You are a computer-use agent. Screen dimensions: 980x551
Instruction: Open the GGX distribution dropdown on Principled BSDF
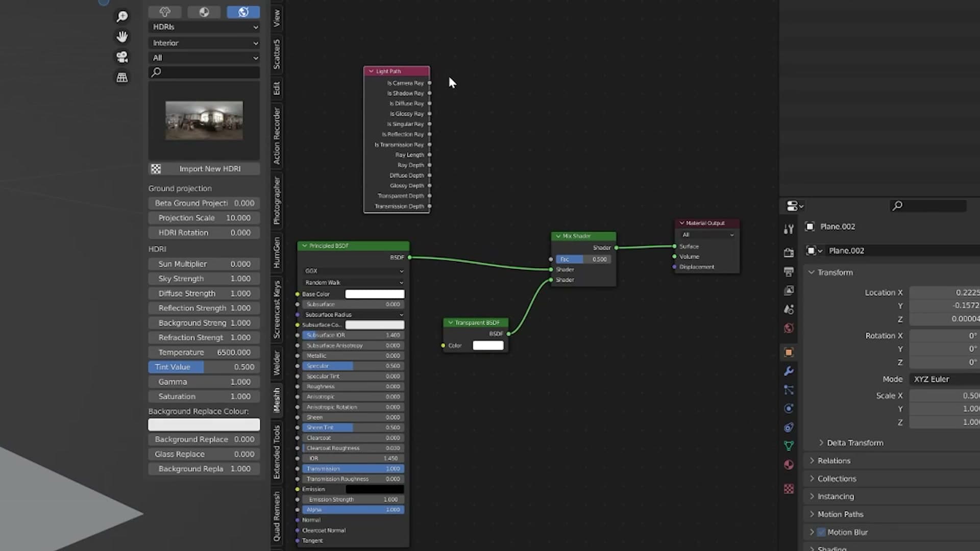click(354, 271)
